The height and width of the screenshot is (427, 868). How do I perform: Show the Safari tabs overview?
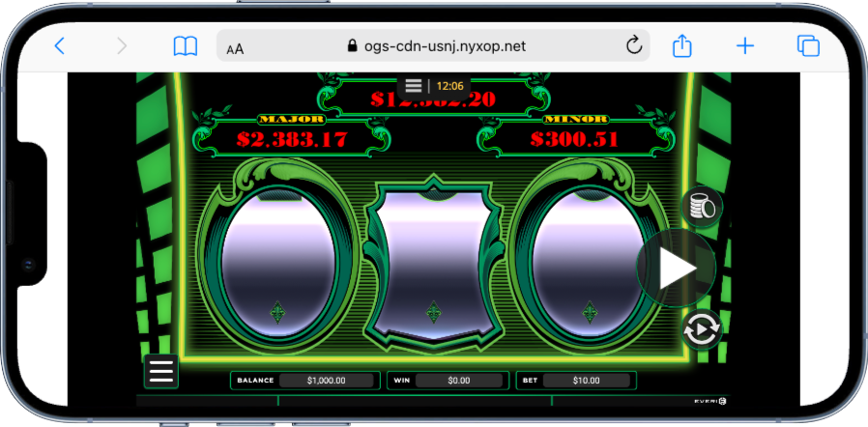807,45
